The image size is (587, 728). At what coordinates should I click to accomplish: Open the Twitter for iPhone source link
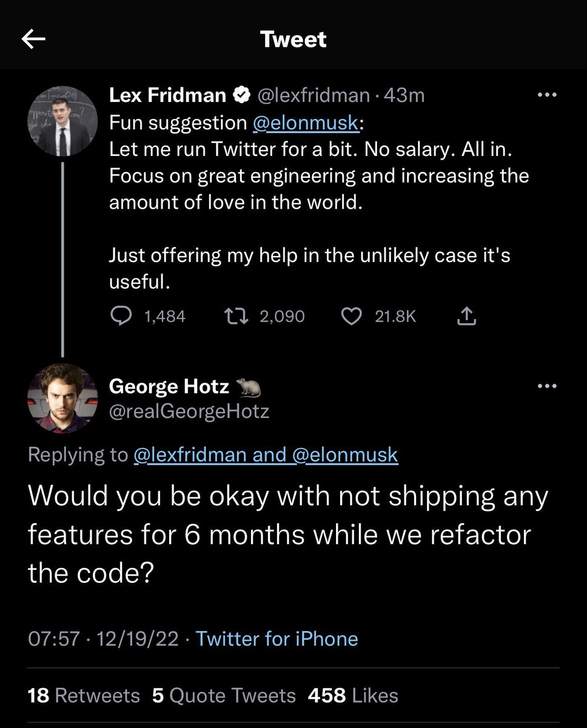(277, 639)
